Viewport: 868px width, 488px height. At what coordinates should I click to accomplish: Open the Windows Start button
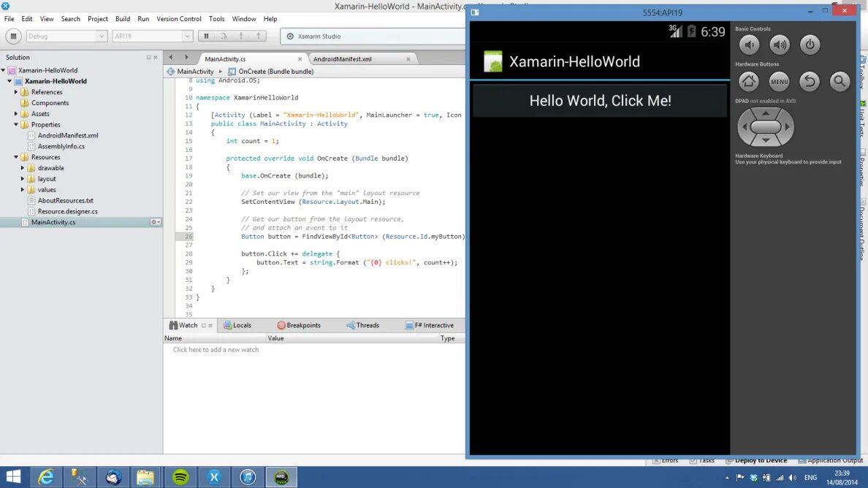pos(13,477)
